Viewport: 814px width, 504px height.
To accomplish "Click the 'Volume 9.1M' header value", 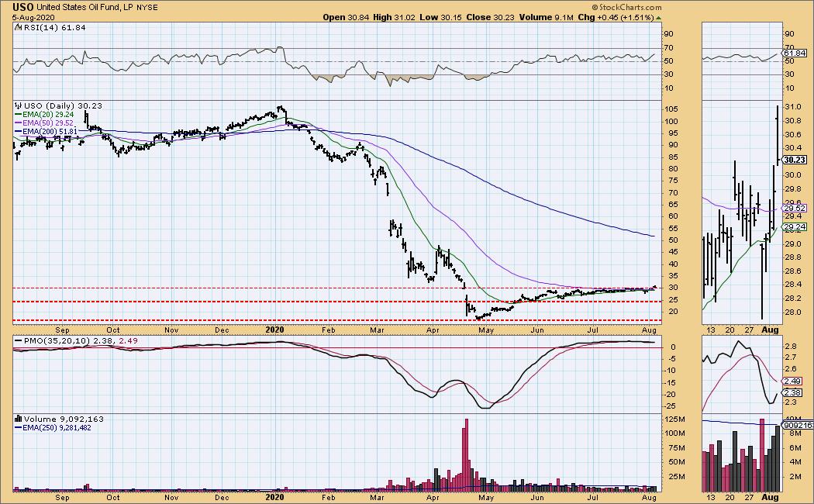I will point(546,17).
